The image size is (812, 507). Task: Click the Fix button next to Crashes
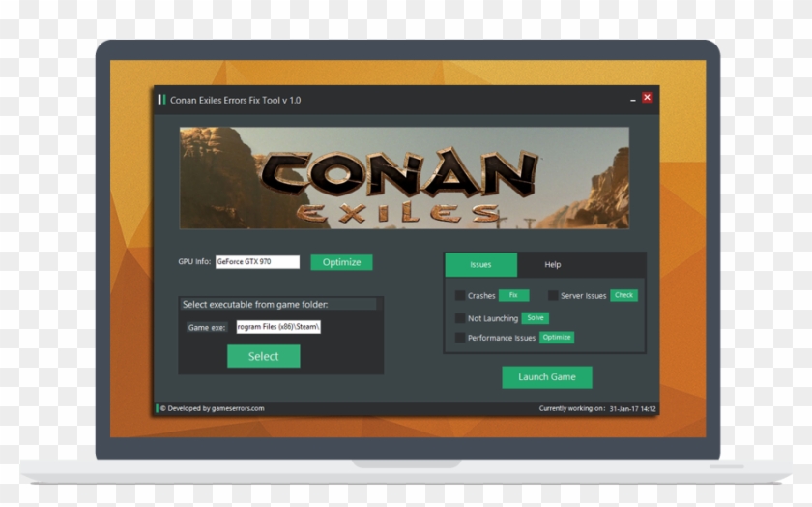[x=513, y=295]
